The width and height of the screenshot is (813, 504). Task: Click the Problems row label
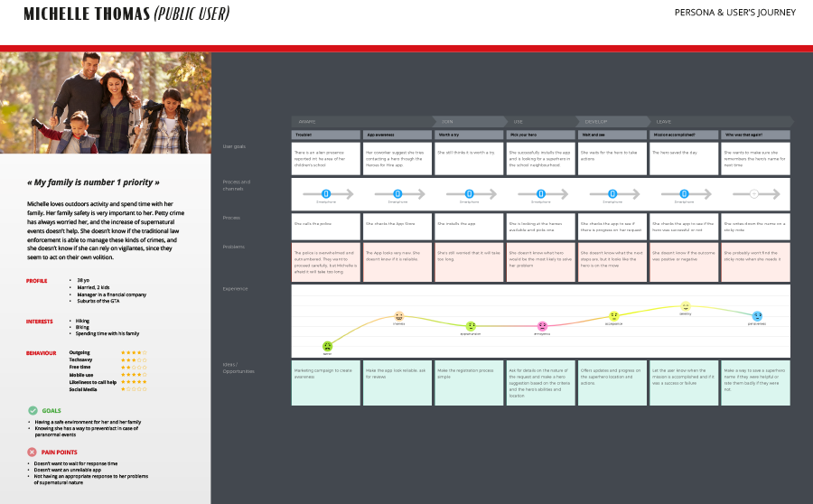click(x=233, y=247)
